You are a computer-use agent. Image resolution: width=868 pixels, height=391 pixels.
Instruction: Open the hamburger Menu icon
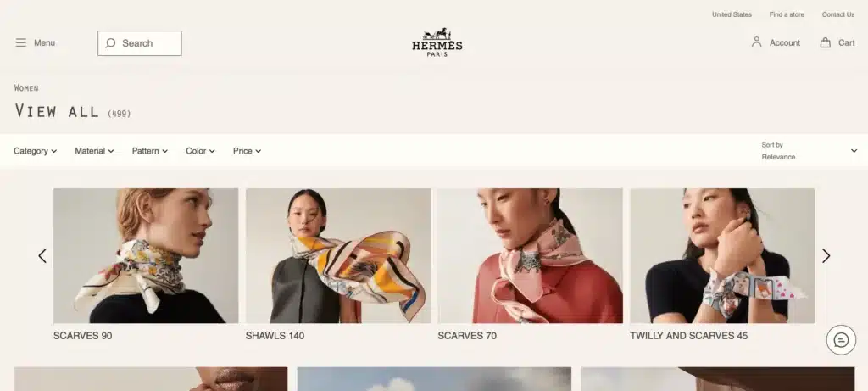21,42
